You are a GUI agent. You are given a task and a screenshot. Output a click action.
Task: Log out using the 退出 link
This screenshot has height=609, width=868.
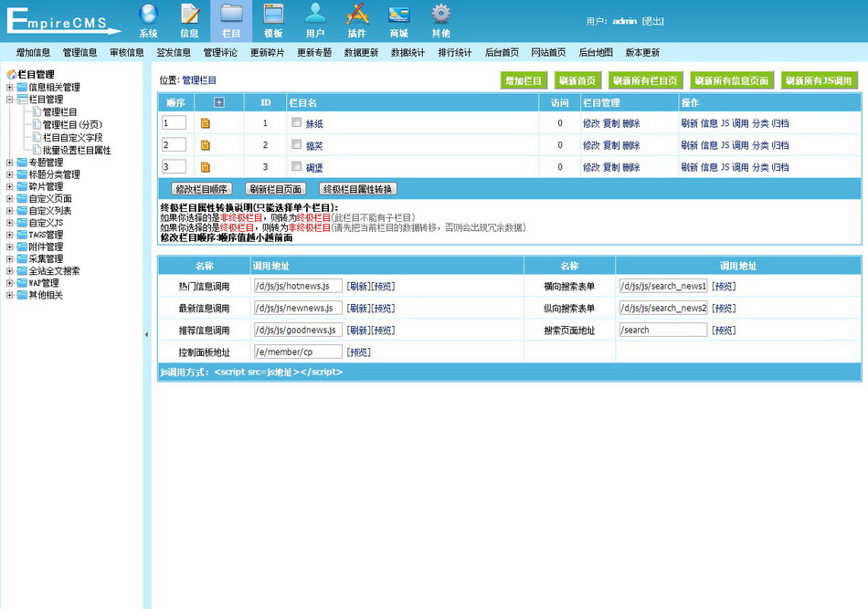point(652,21)
